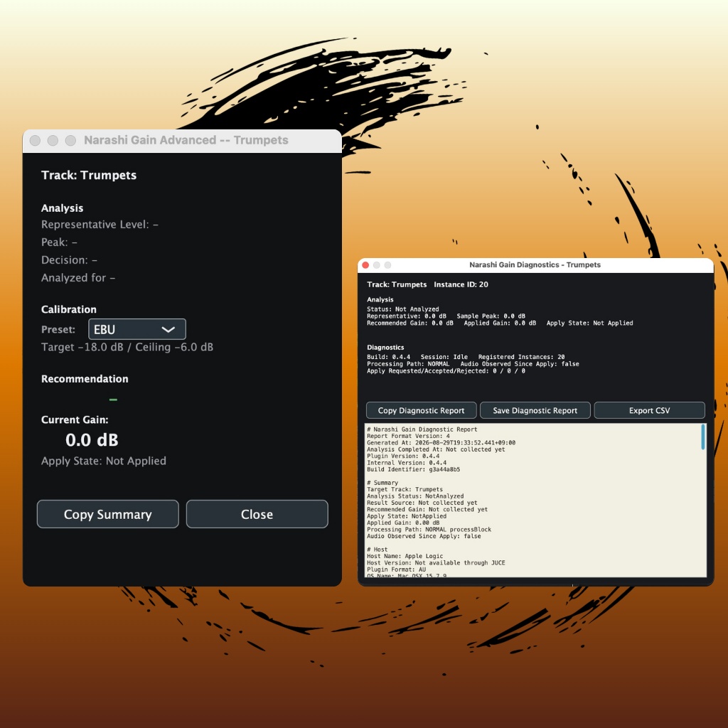Image resolution: width=728 pixels, height=728 pixels.
Task: Click the "Target -18.0 dB / Ceiling -6.0 dB" text
Action: click(127, 347)
